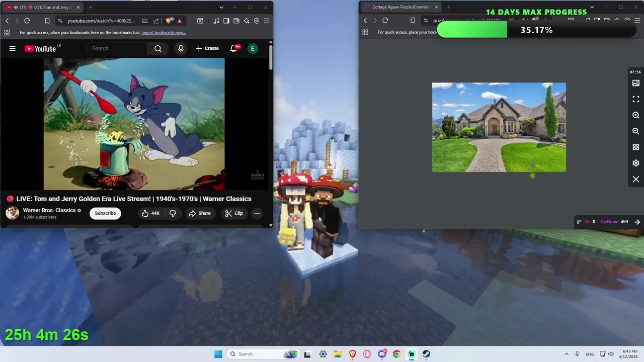This screenshot has width=644, height=362.
Task: Select the LIVE: Tom and Jerry tab
Action: 44,7
